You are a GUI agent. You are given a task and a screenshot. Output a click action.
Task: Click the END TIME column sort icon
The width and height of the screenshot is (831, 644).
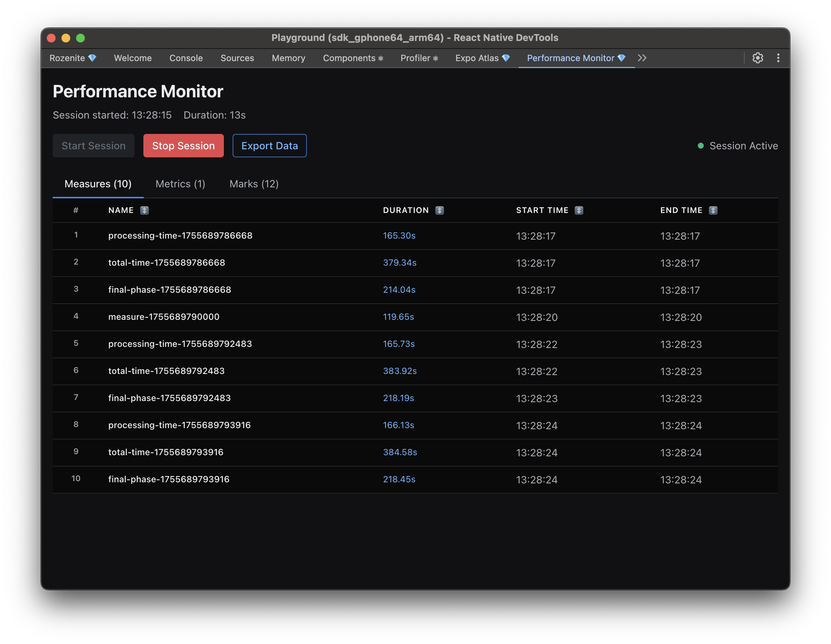coord(714,210)
